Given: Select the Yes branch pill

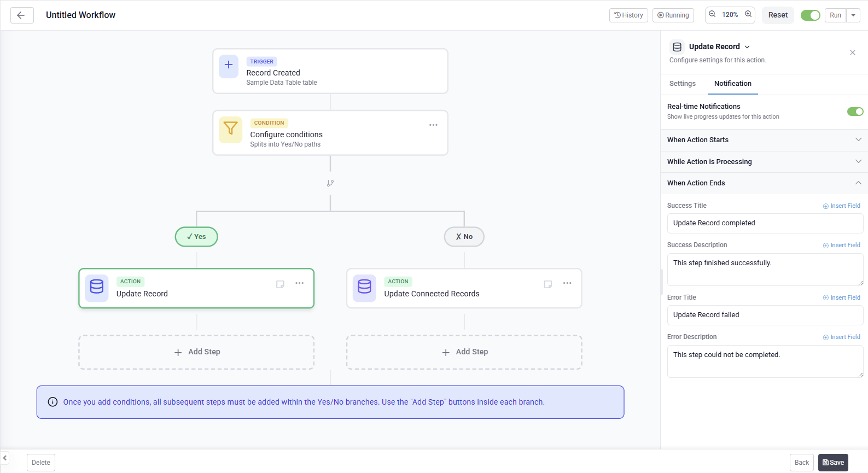Looking at the screenshot, I should pyautogui.click(x=196, y=237).
